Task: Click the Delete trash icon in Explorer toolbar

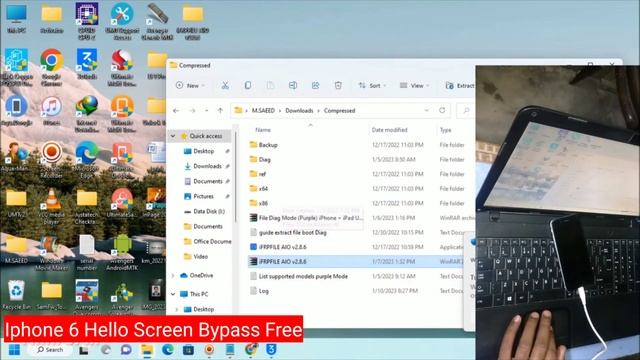Action: click(x=338, y=86)
